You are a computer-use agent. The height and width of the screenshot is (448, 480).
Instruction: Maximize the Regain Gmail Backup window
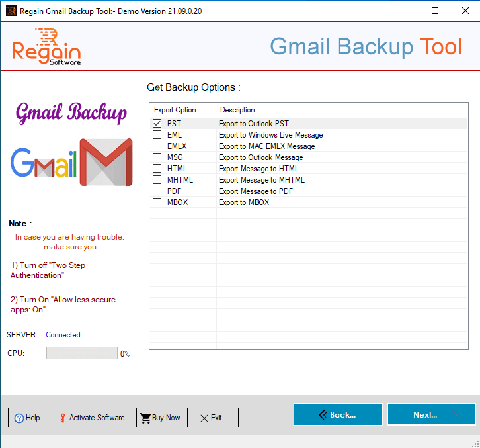(x=435, y=11)
